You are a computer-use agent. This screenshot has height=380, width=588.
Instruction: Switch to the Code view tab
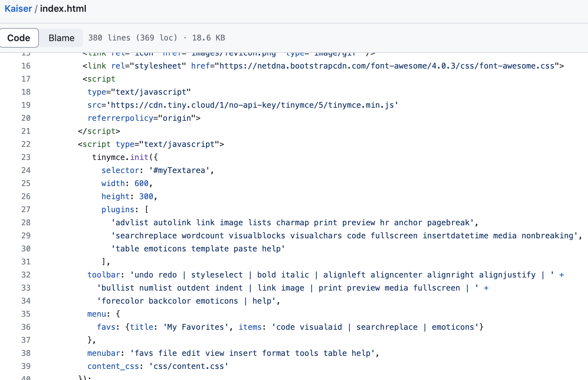pyautogui.click(x=19, y=38)
